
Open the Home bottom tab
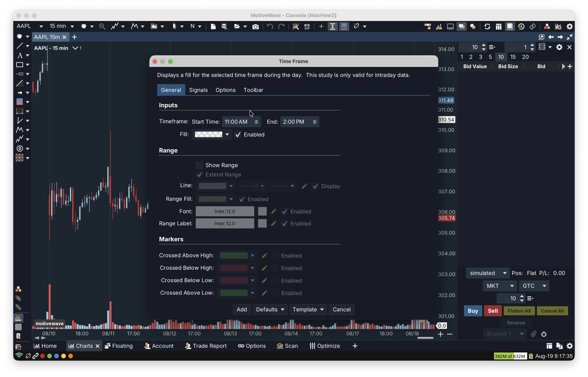(x=45, y=346)
